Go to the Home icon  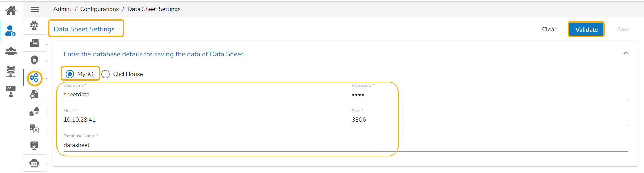[11, 11]
